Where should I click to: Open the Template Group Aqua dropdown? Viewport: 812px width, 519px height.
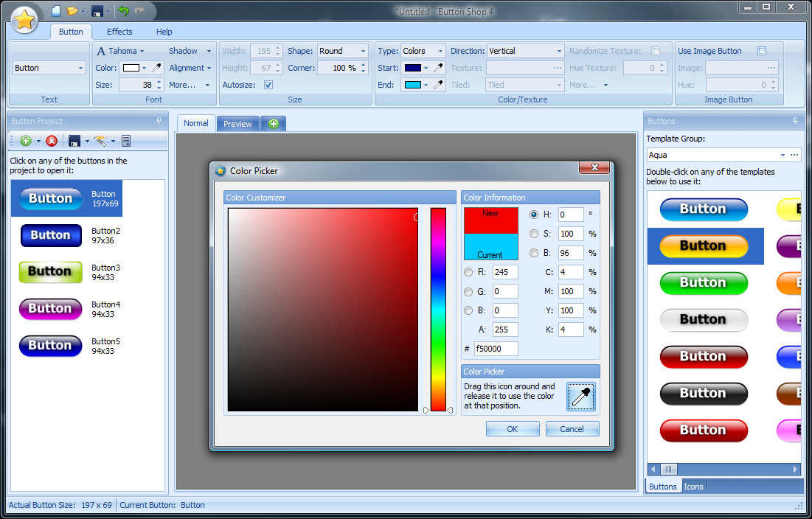pyautogui.click(x=782, y=155)
